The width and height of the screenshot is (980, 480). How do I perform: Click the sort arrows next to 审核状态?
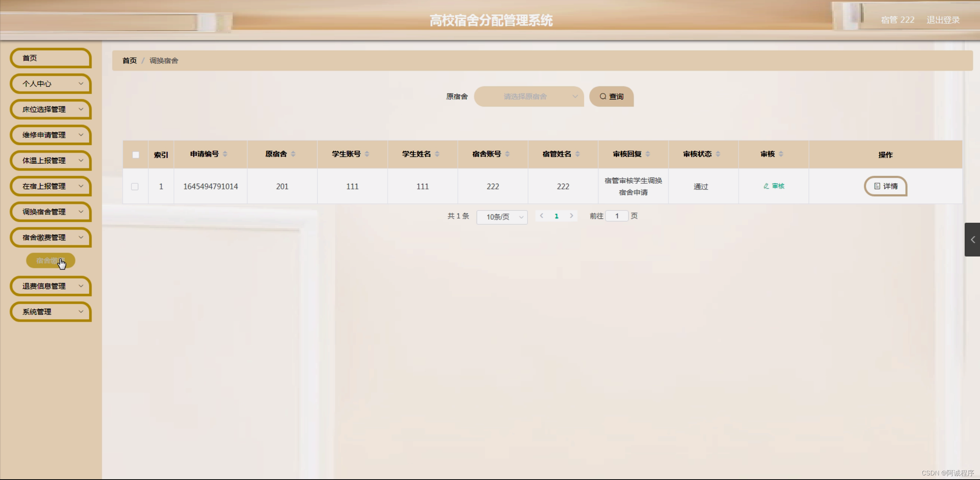click(x=718, y=154)
